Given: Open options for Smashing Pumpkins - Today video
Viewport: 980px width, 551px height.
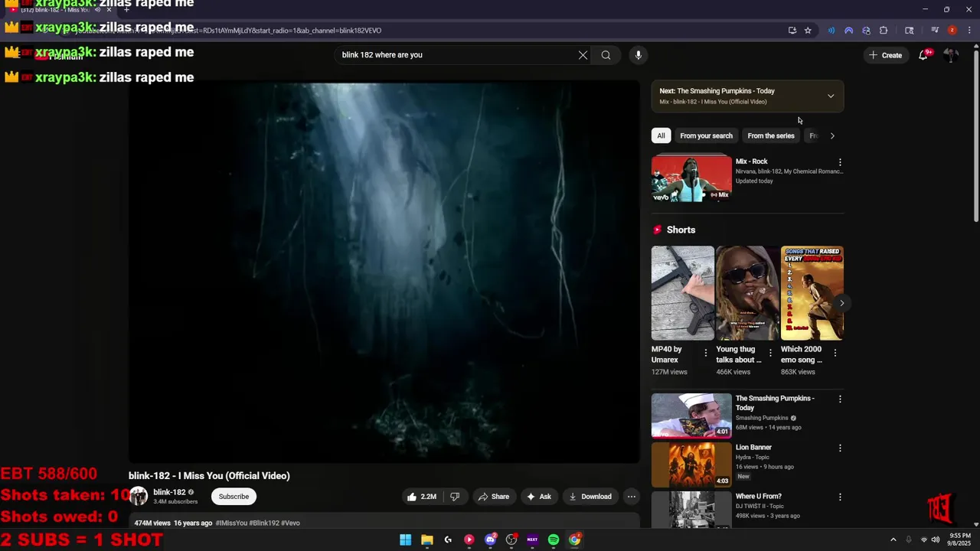Looking at the screenshot, I should pos(840,399).
